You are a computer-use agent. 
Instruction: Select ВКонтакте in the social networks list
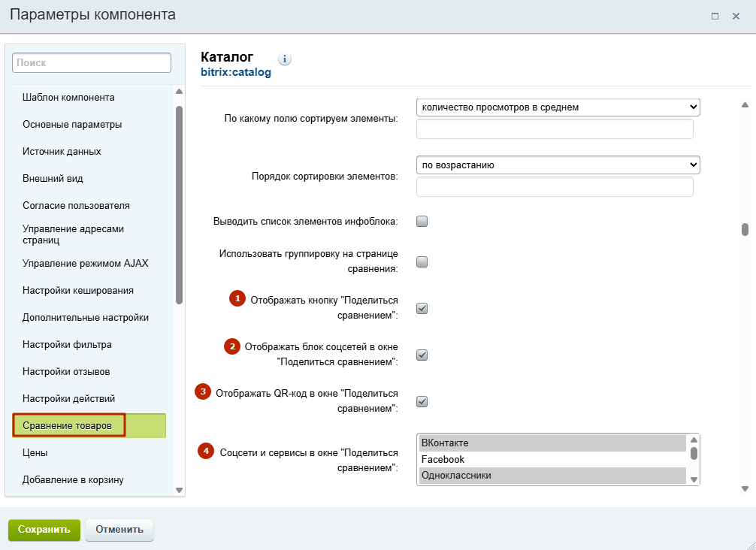click(x=552, y=443)
